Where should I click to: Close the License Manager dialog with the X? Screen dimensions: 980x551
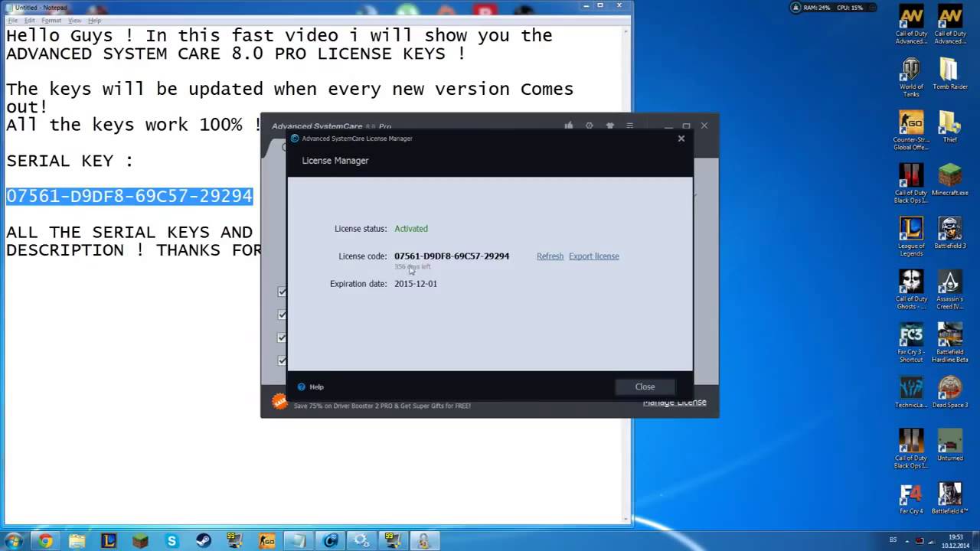pyautogui.click(x=681, y=139)
